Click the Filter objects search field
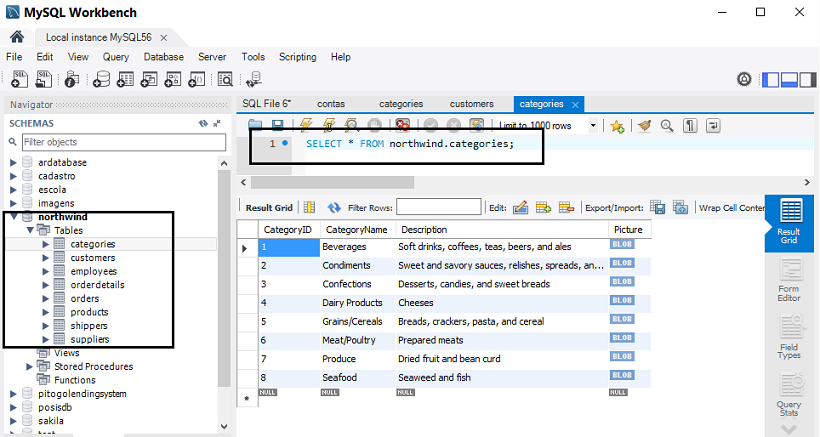The image size is (820, 437). 124,142
